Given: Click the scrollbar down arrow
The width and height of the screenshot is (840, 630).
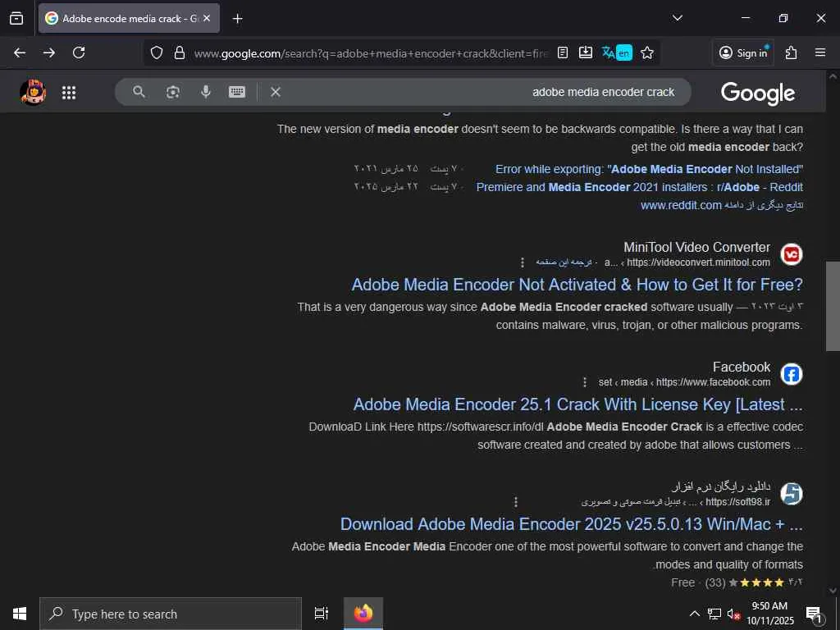Looking at the screenshot, I should (x=833, y=591).
